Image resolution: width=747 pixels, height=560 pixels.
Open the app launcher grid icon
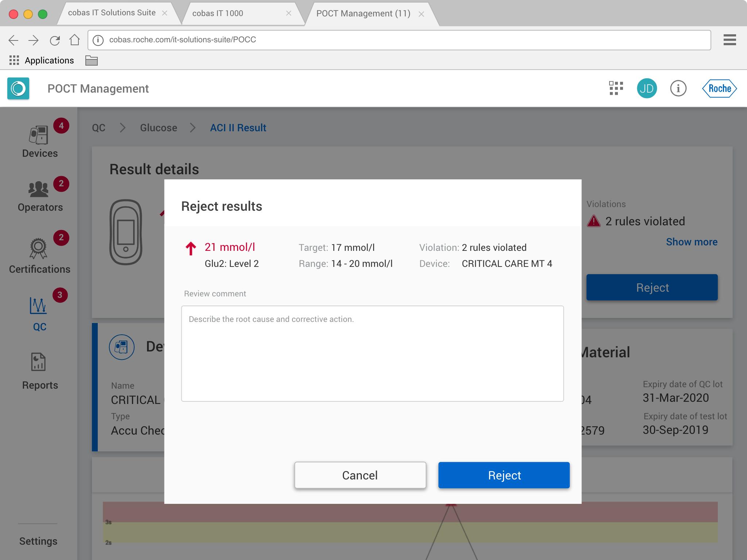pos(616,88)
